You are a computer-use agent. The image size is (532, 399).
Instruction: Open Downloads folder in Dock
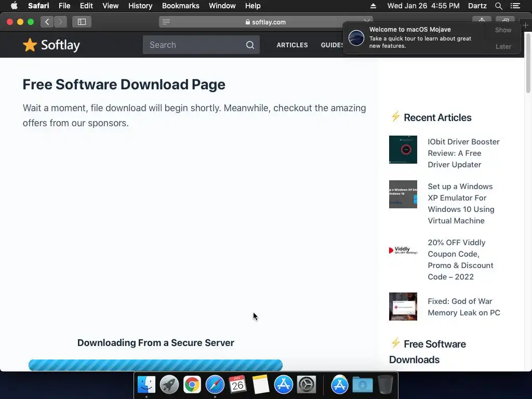[x=362, y=385]
